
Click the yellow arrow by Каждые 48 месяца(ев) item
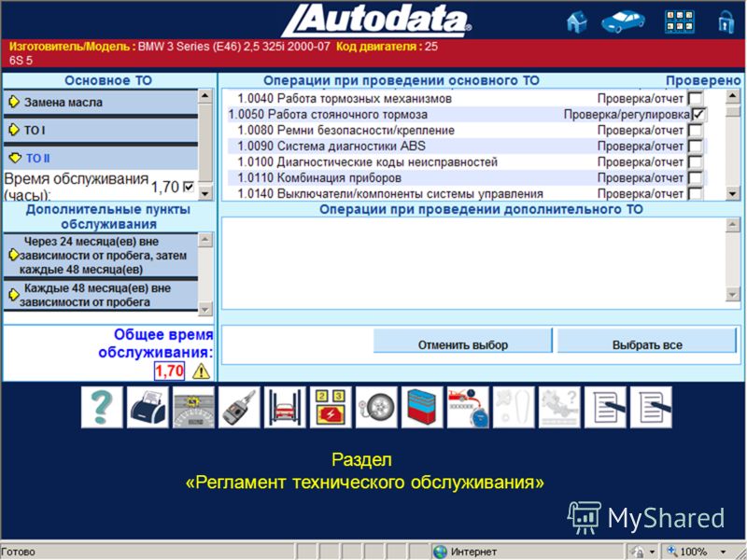coord(14,295)
